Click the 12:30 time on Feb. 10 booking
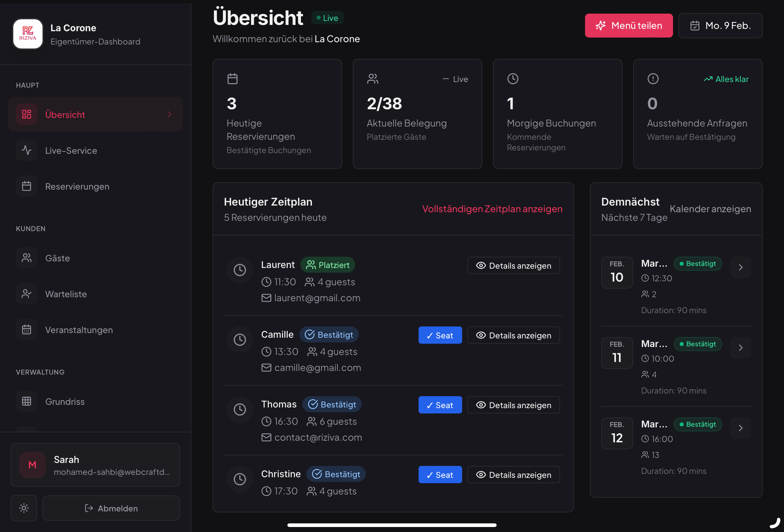The image size is (784, 532). [661, 278]
